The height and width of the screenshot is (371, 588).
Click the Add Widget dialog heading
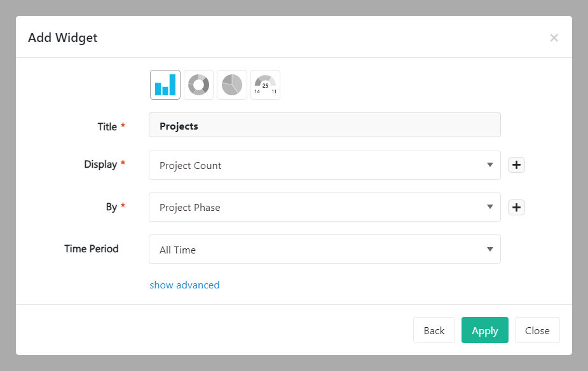click(x=63, y=38)
